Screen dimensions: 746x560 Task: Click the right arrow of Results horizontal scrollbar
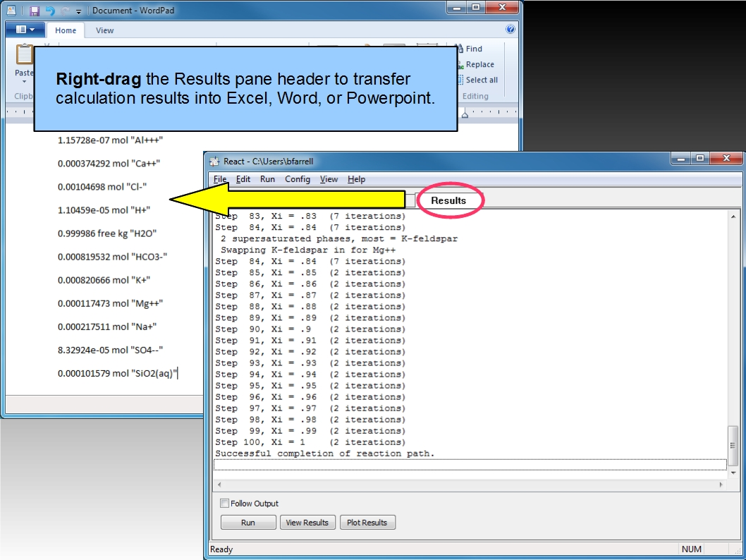tap(721, 485)
